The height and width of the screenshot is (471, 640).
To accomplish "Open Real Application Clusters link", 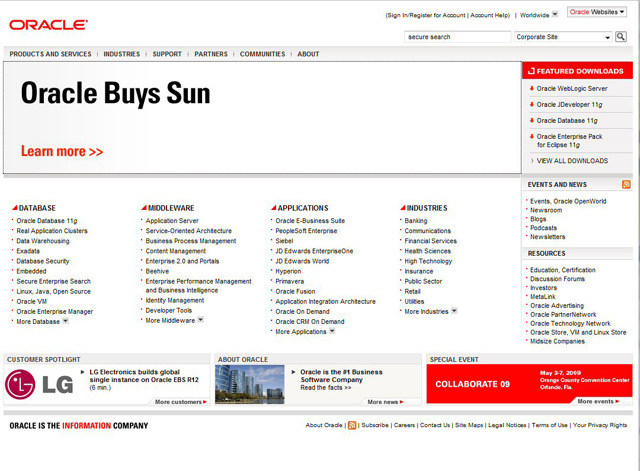I will point(52,231).
